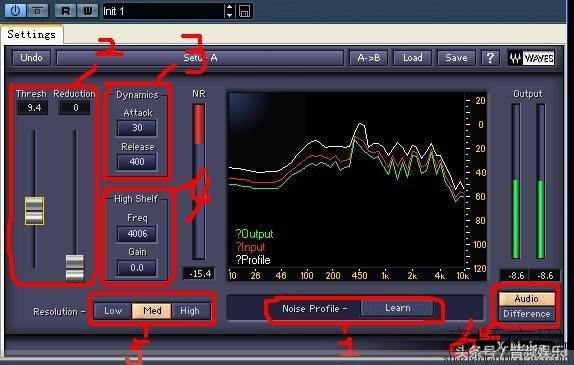Click the Learn noise profile button
The image size is (574, 365).
click(397, 308)
